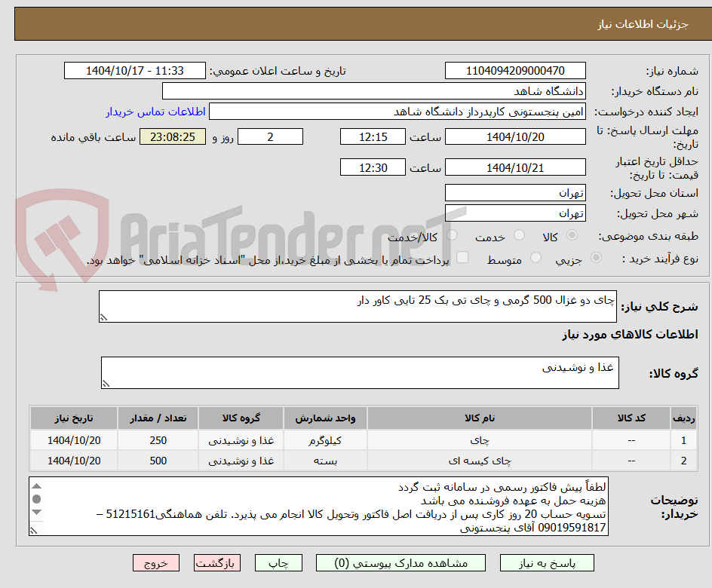Select the کالا/خدمت radio button

[452, 235]
